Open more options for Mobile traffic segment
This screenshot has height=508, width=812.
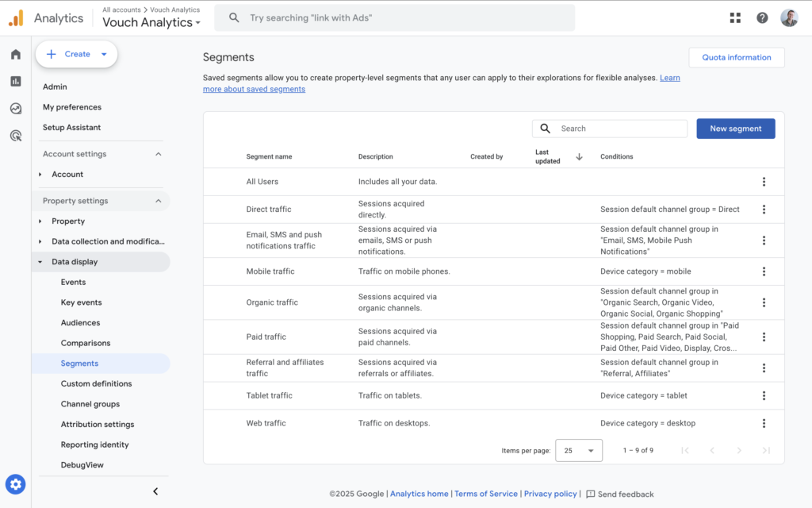(x=764, y=271)
